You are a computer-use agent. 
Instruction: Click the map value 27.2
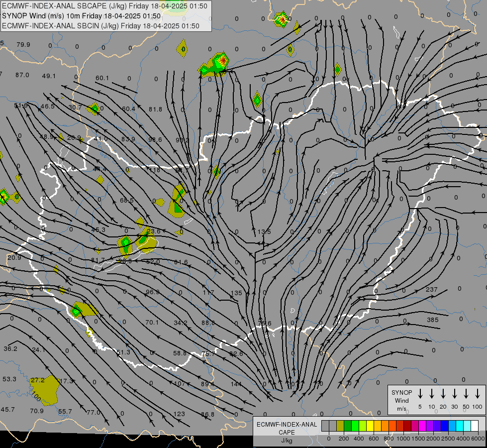point(38,380)
